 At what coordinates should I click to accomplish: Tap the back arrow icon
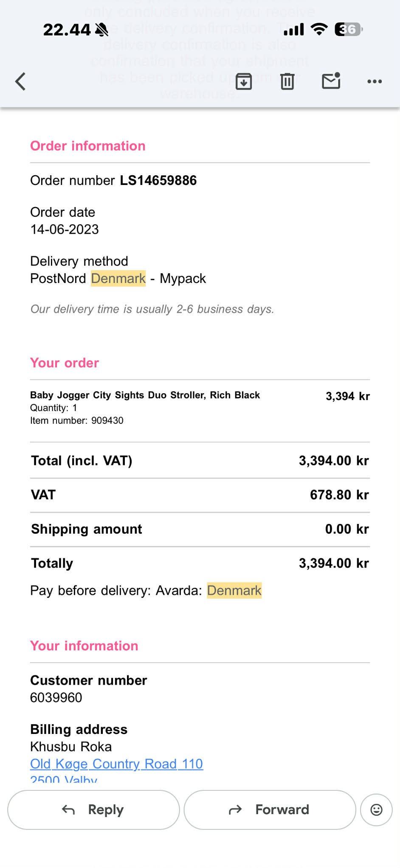20,81
